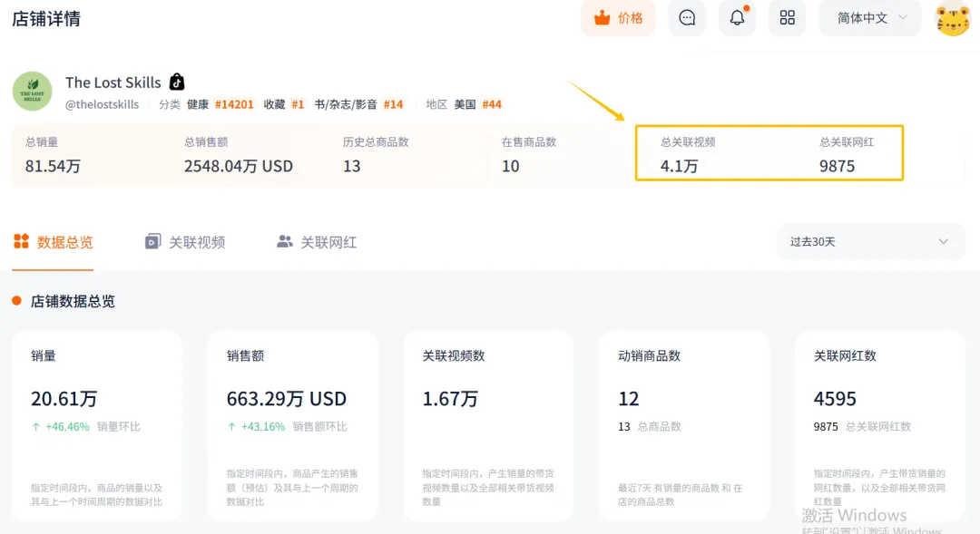
Task: Switch to the 数据总览 tab
Action: [x=53, y=242]
